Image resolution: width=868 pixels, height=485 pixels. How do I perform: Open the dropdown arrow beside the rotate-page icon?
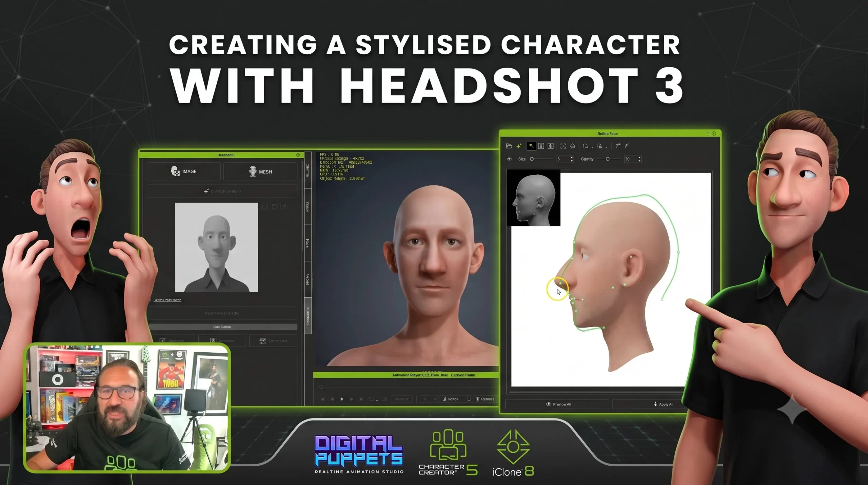tap(606, 147)
